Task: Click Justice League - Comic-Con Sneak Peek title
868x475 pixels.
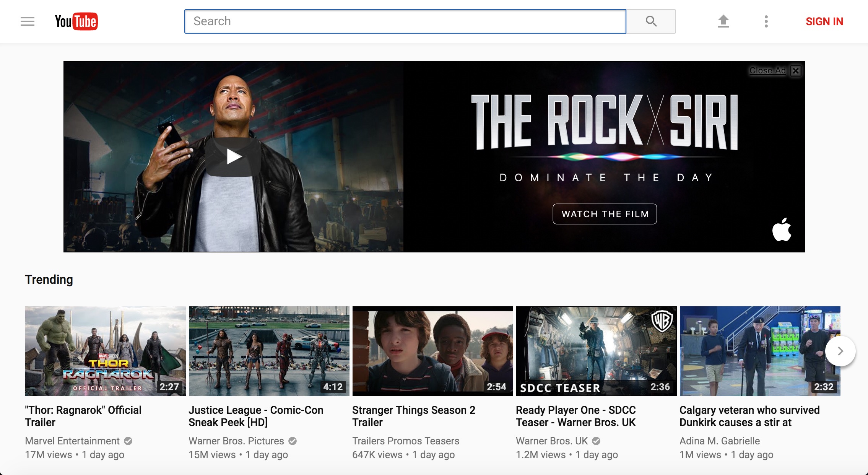Action: coord(256,416)
